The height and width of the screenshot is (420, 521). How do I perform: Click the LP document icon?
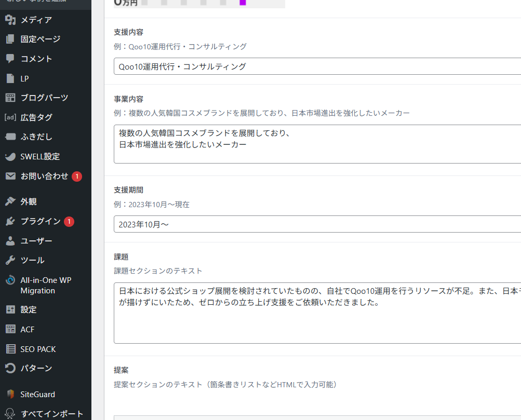[10, 78]
